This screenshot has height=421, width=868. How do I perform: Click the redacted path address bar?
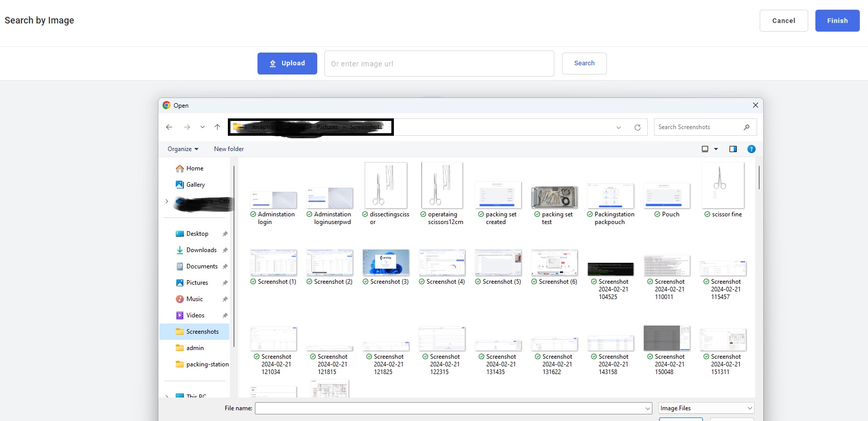coord(311,127)
